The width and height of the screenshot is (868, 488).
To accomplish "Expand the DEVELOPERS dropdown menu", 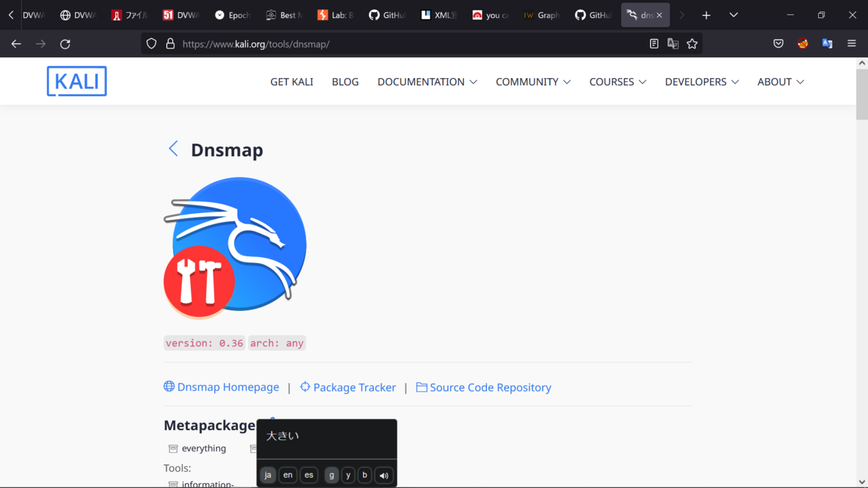I will coord(702,82).
